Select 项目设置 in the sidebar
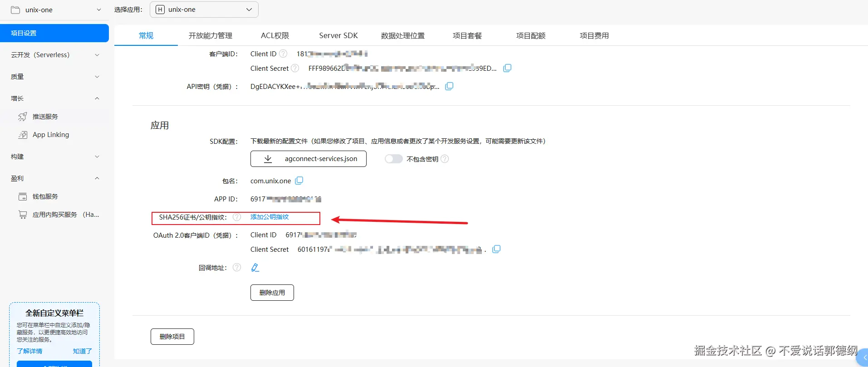Viewport: 868px width, 367px height. pyautogui.click(x=54, y=33)
